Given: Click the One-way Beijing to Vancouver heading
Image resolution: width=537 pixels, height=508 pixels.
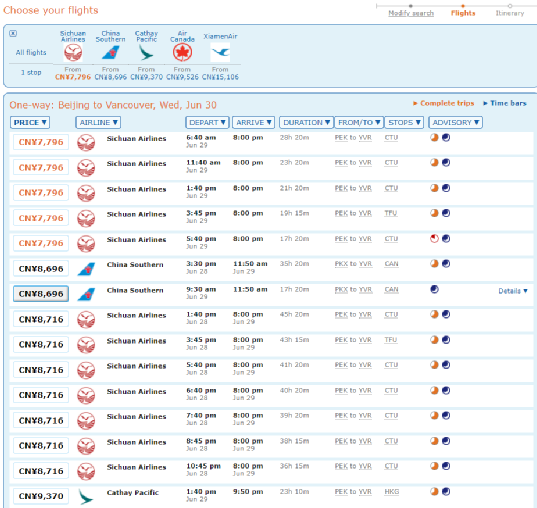Looking at the screenshot, I should [x=113, y=105].
